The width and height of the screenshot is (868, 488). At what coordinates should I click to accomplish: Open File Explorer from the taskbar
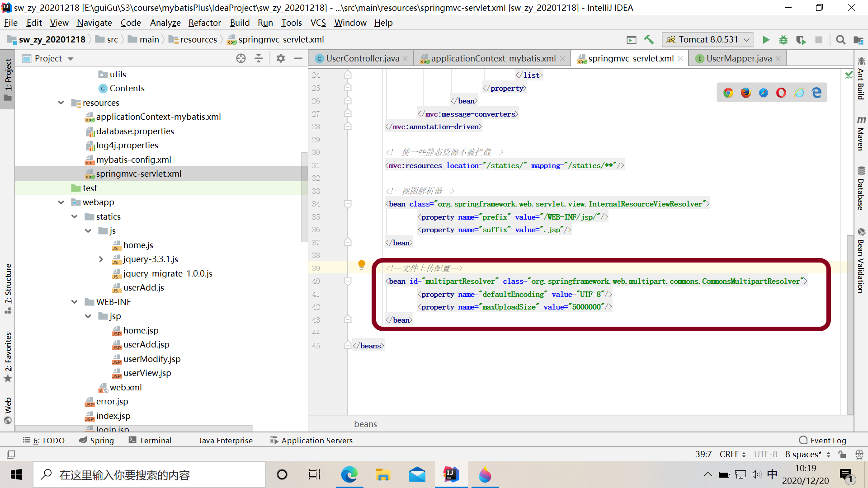383,474
